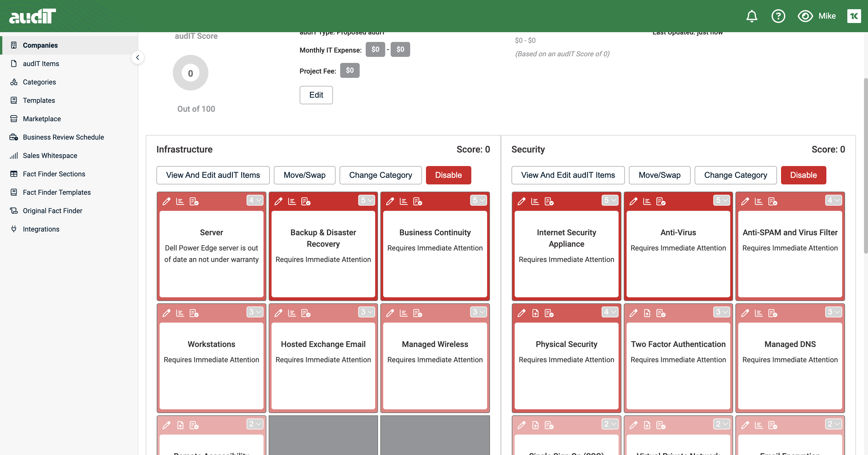Go to Templates in the sidebar
Screen dimensions: 868x455
[x=69, y=100]
